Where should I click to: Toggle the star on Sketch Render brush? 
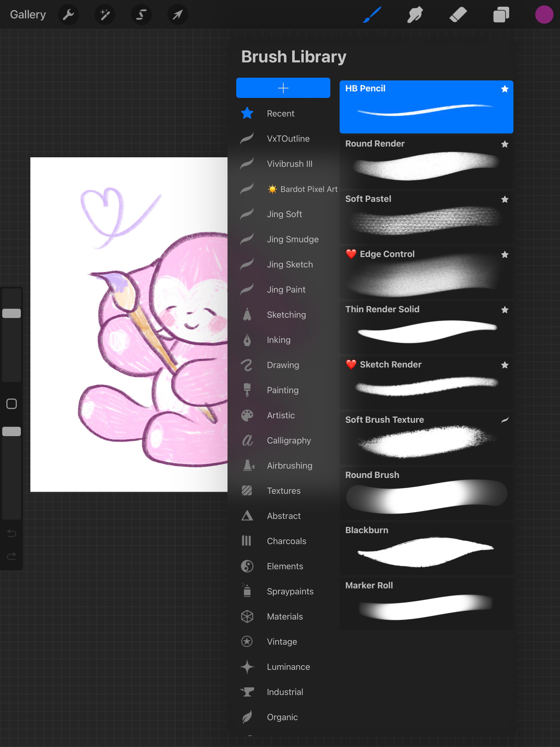[x=505, y=365]
